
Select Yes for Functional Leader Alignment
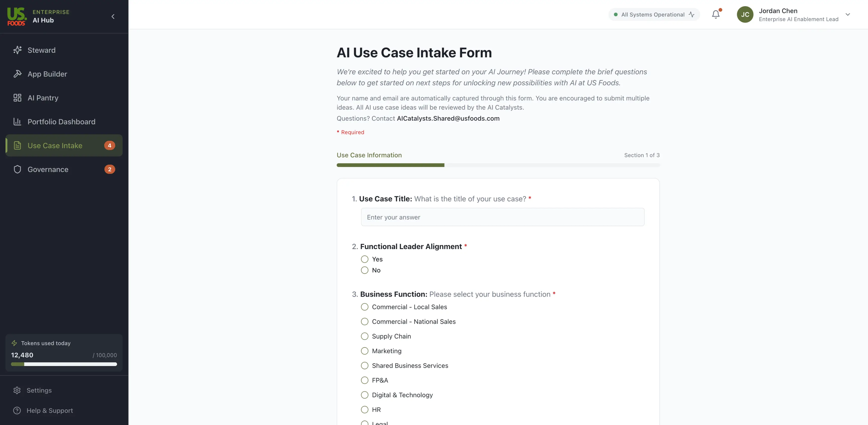click(x=365, y=259)
